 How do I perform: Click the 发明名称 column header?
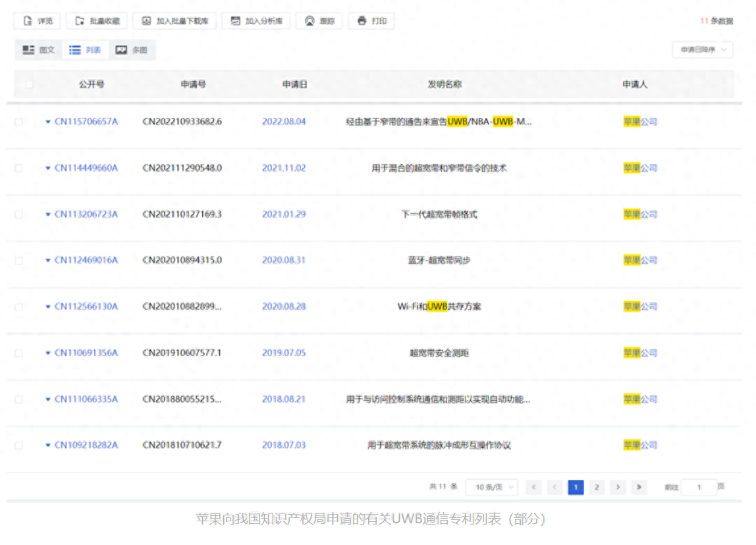445,84
